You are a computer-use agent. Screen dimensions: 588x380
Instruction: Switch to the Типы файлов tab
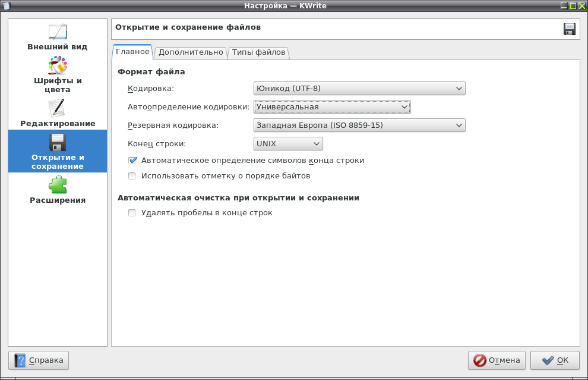[x=258, y=52]
